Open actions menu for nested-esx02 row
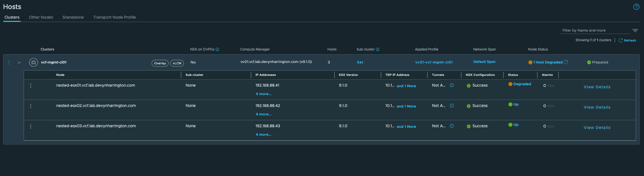The image size is (644, 176). point(31,106)
